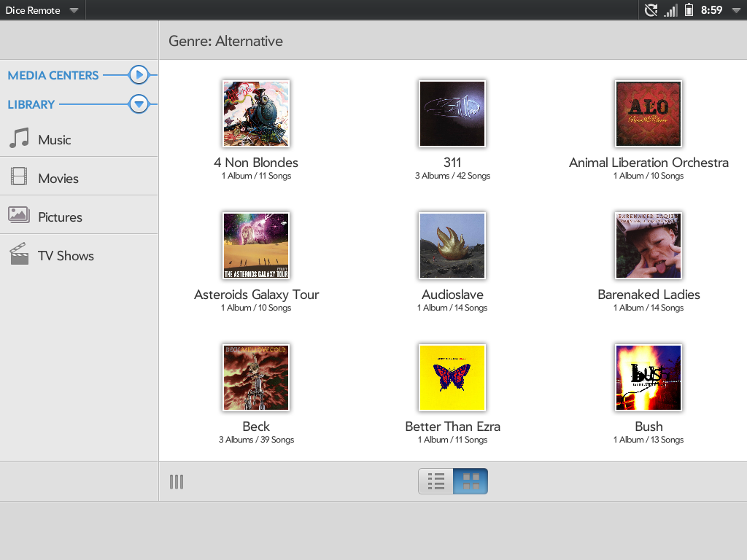This screenshot has height=560, width=747.
Task: Click the Pictures photo icon
Action: click(x=19, y=216)
